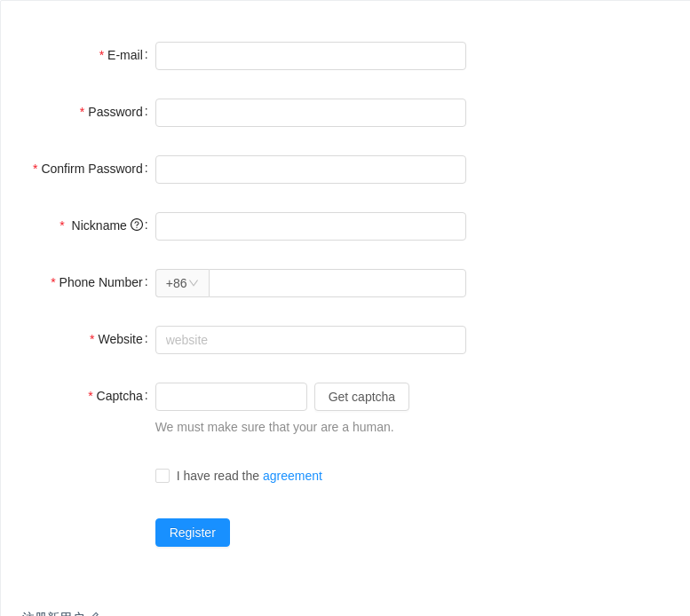The height and width of the screenshot is (616, 690).
Task: Focus the website placeholder input
Action: 311,340
